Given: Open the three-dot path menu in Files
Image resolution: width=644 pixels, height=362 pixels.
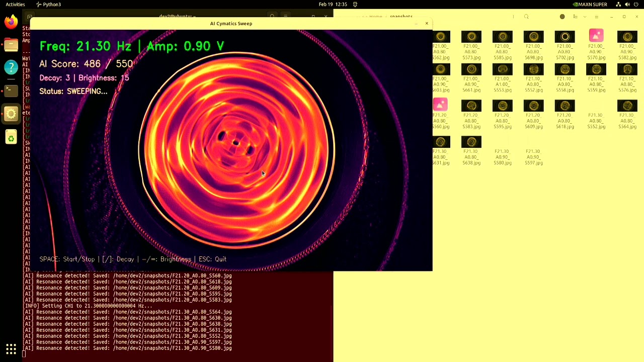Looking at the screenshot, I should click(513, 17).
